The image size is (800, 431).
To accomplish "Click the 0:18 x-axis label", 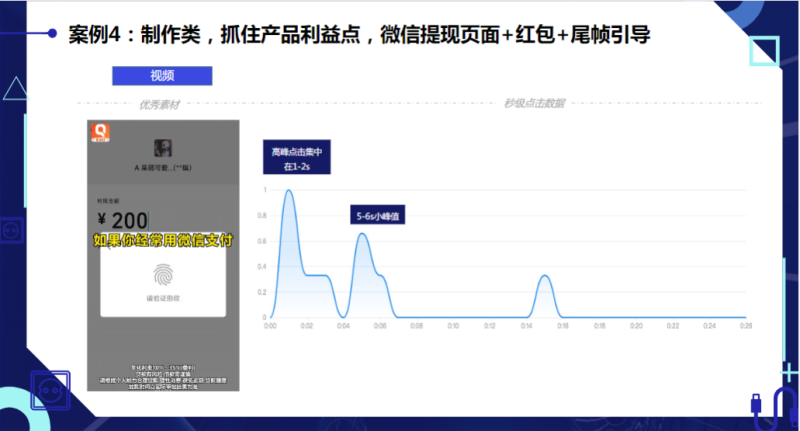I will click(599, 326).
